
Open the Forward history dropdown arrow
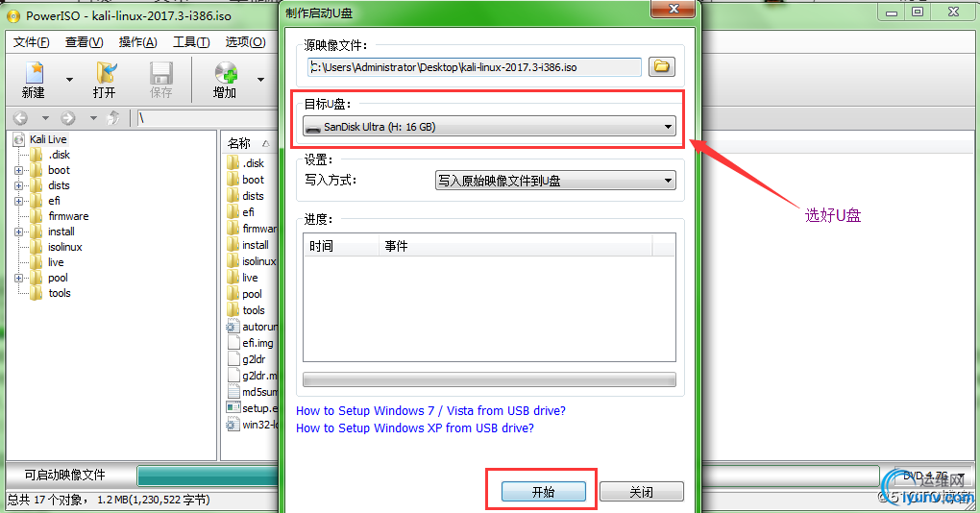click(x=93, y=117)
